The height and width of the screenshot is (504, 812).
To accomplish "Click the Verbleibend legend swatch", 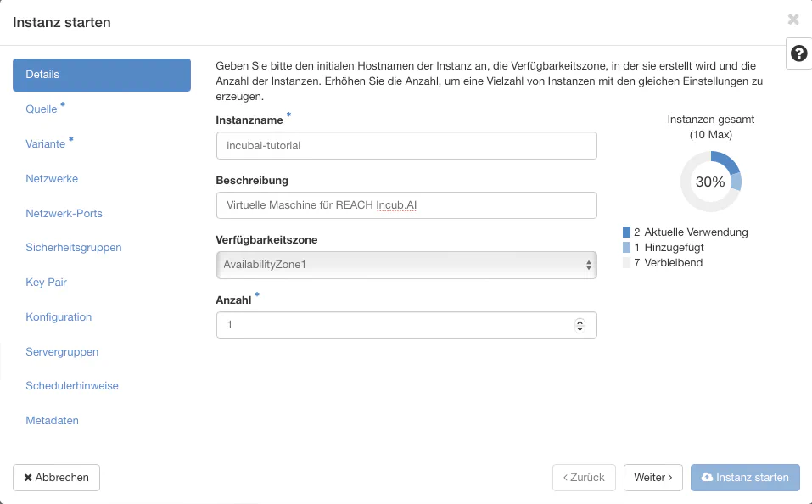I will 627,263.
